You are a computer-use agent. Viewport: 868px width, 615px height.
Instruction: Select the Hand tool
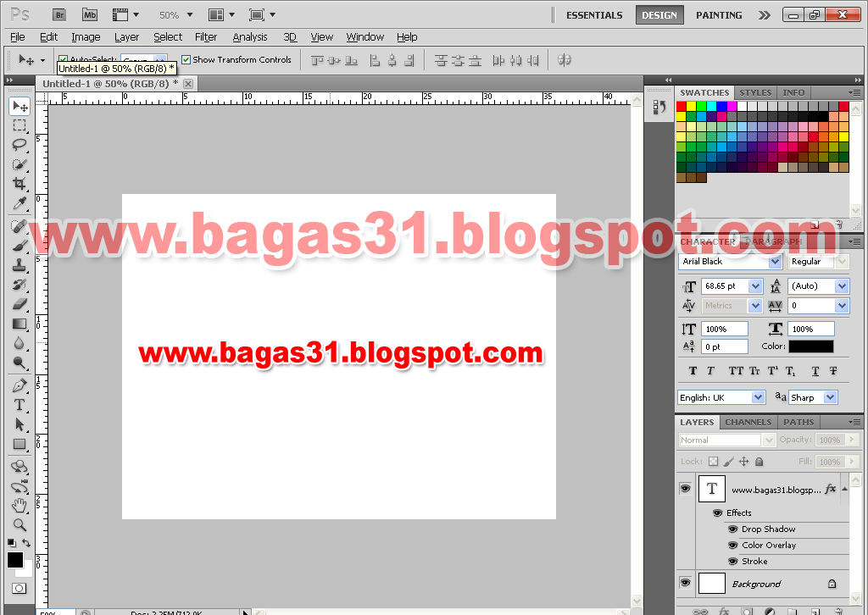coord(20,505)
